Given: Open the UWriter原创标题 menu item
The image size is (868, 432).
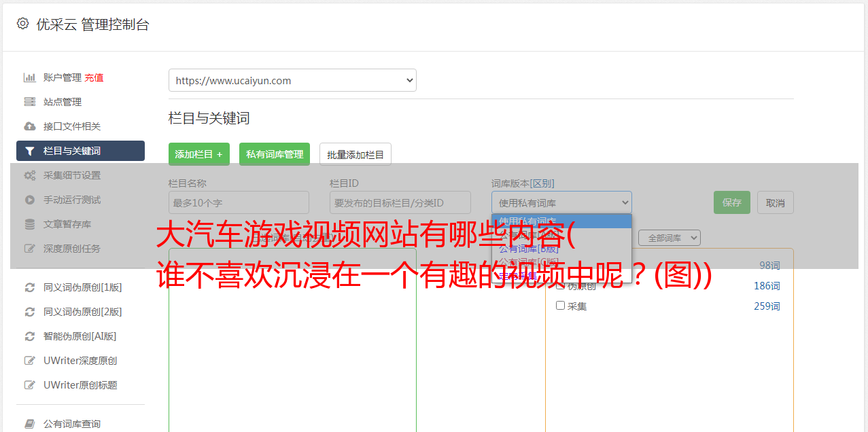Looking at the screenshot, I should 80,385.
